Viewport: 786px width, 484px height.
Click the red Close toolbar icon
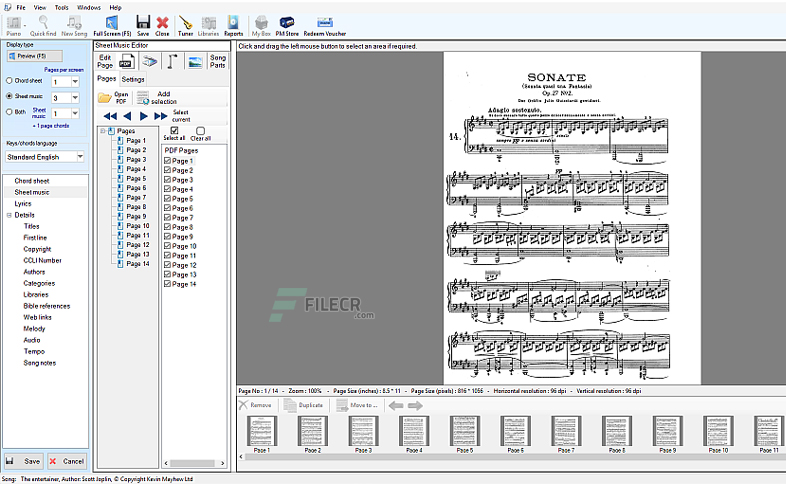pyautogui.click(x=162, y=26)
